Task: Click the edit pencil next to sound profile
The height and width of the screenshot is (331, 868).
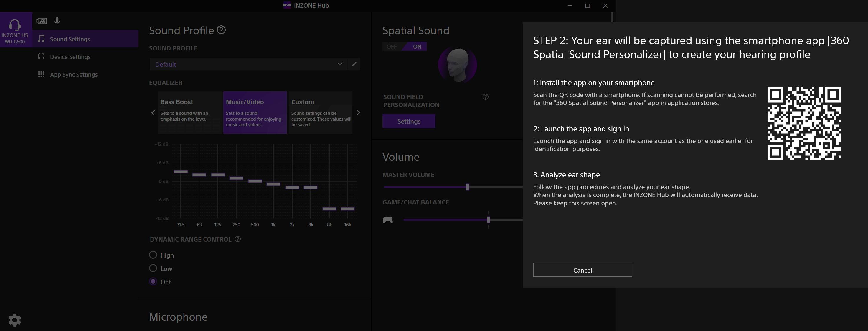Action: point(354,64)
